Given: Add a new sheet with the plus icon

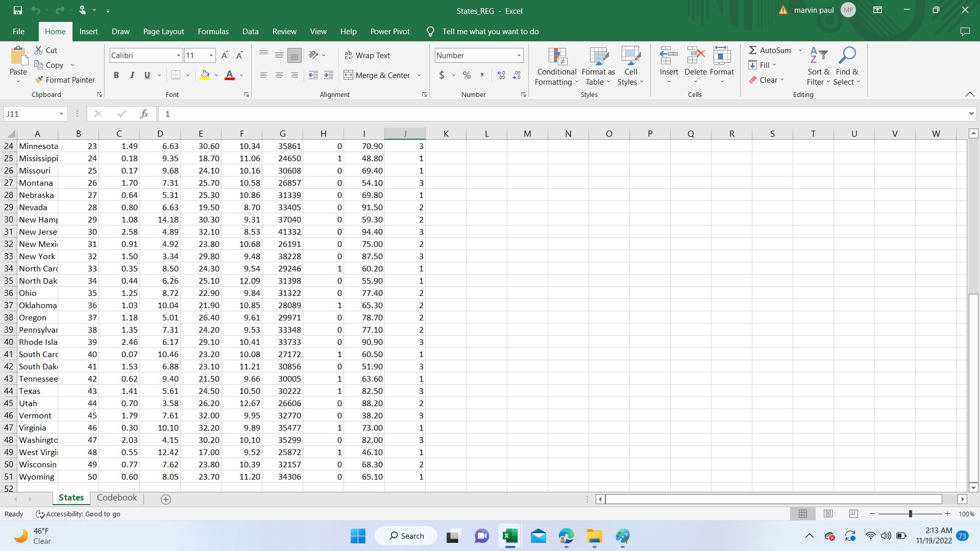Looking at the screenshot, I should [166, 499].
